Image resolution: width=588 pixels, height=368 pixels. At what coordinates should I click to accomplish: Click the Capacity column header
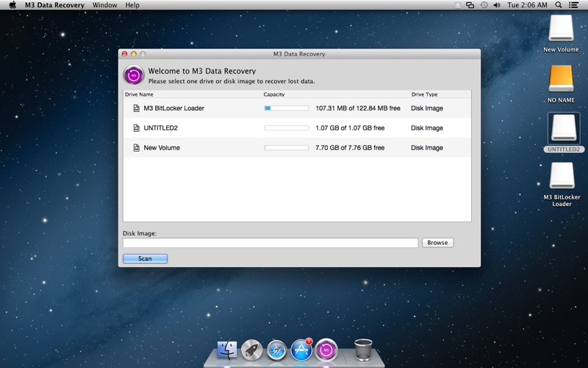tap(274, 94)
